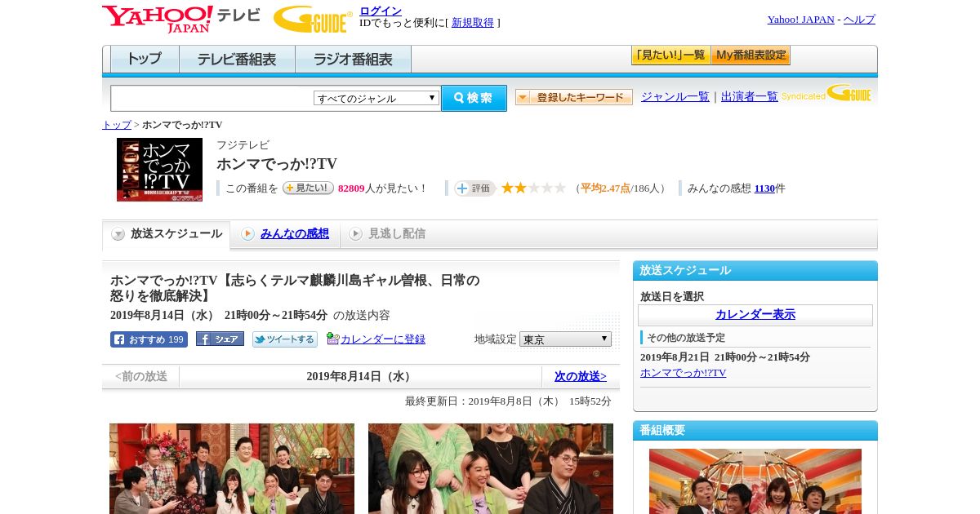Viewport: 980px width, 514px height.
Task: Switch to ラジオ番組表 tab
Action: click(353, 60)
